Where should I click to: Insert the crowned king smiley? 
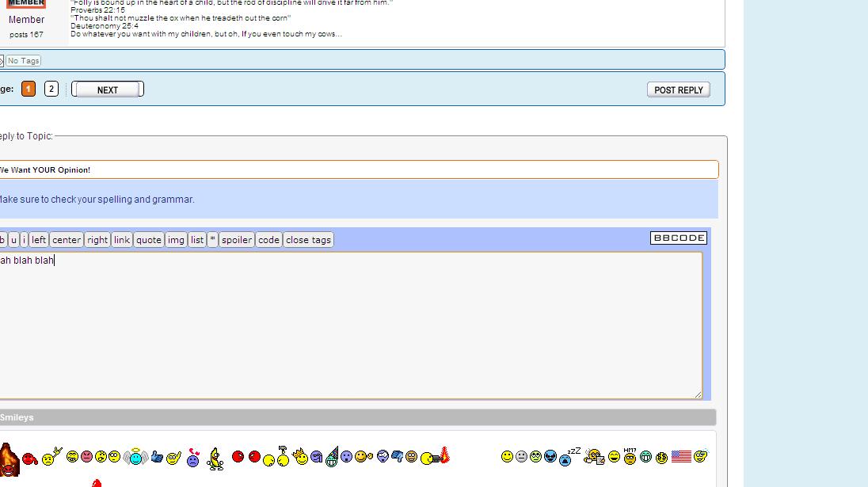(300, 456)
